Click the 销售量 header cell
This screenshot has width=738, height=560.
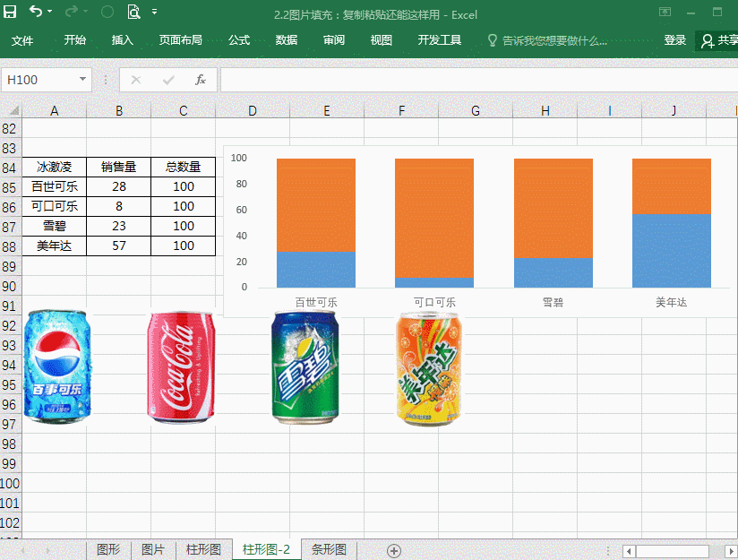118,167
